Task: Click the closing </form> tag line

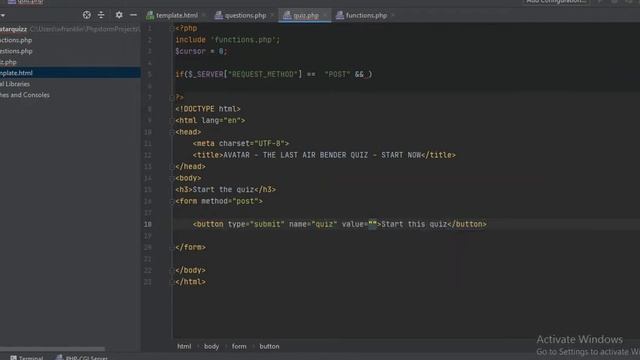Action: 191,247
